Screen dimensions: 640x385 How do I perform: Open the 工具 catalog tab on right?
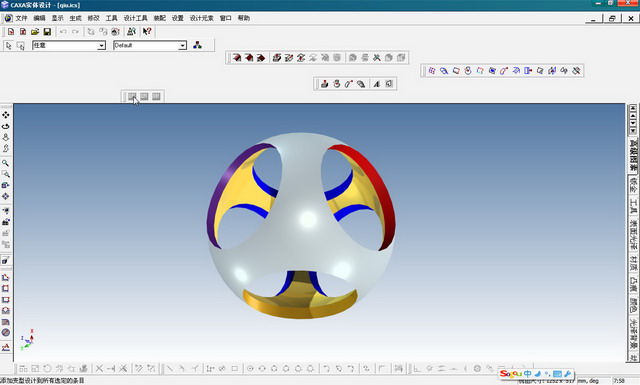pyautogui.click(x=633, y=206)
